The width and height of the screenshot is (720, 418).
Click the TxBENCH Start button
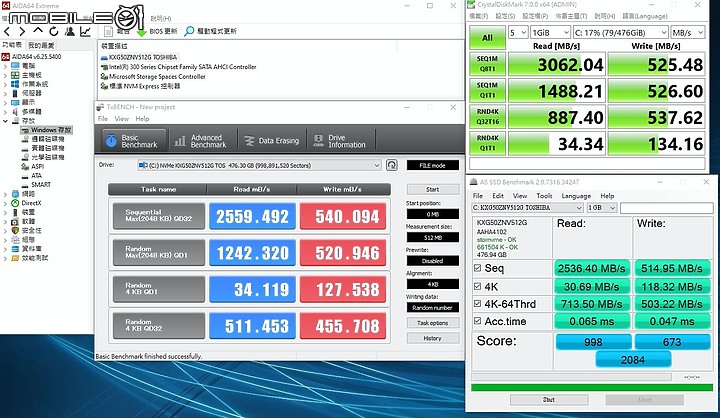[433, 189]
